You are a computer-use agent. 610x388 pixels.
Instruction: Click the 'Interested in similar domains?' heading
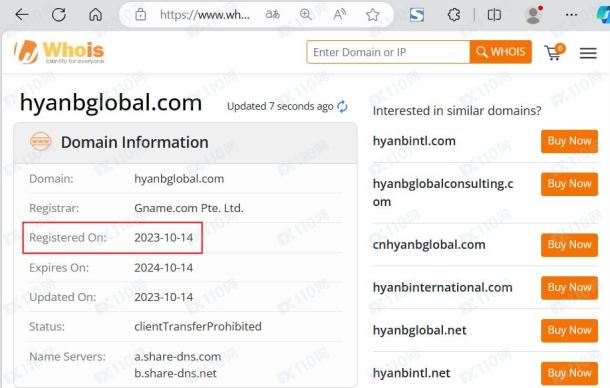457,111
